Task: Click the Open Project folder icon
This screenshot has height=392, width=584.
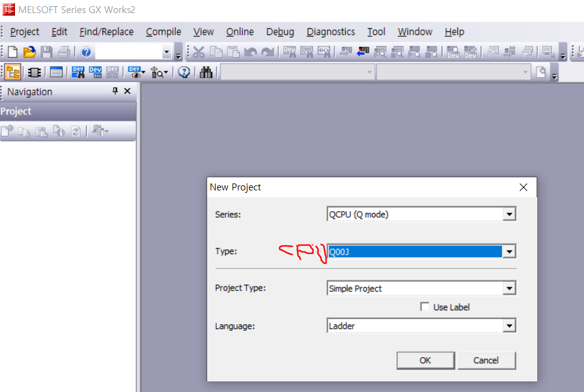Action: click(29, 52)
